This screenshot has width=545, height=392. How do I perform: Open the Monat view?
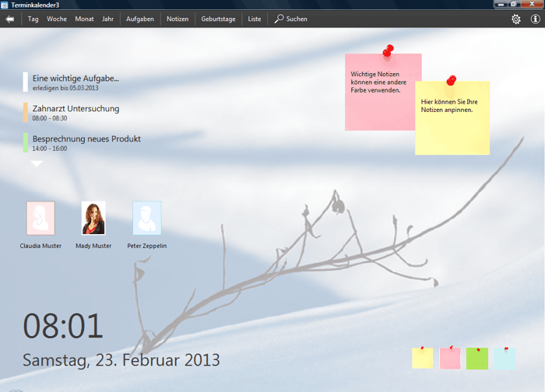(x=84, y=19)
